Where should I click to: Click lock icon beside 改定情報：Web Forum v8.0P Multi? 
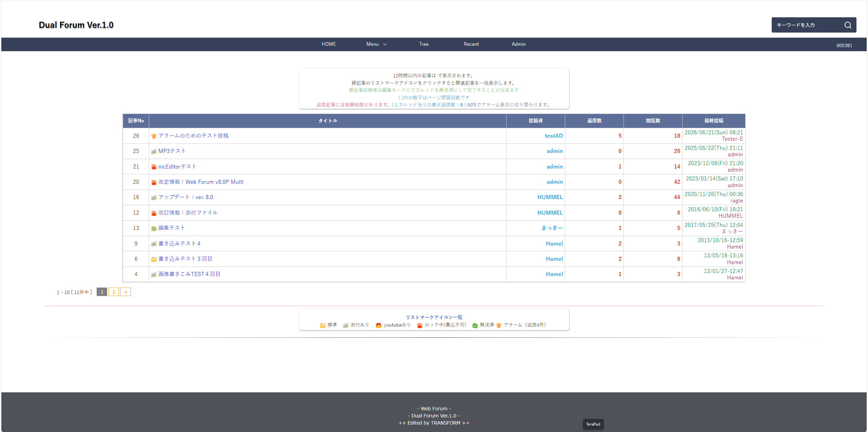pyautogui.click(x=154, y=182)
